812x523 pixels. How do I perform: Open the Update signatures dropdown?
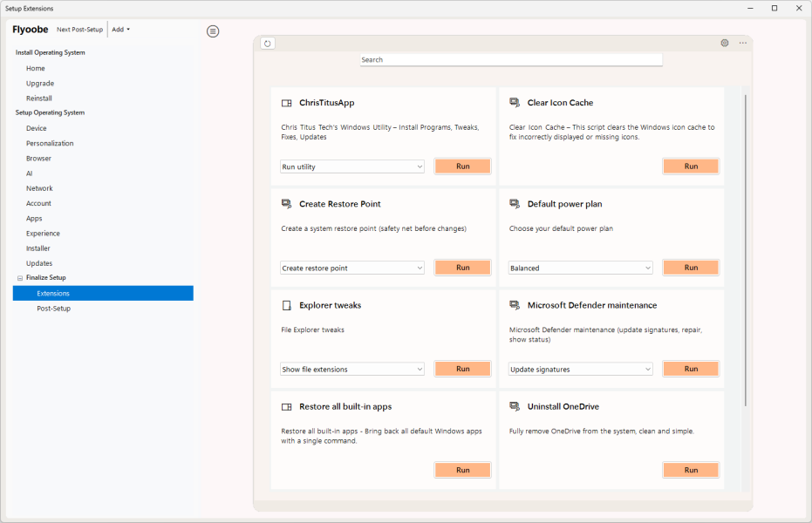(581, 370)
